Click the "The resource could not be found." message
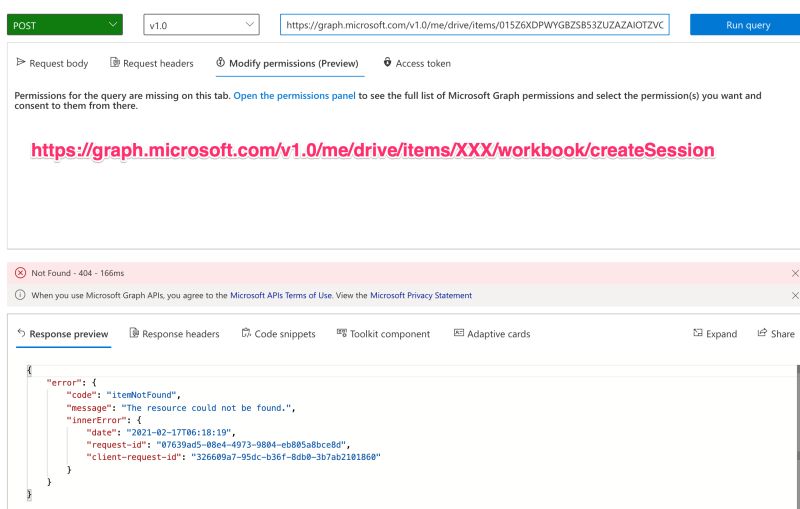Screen dimensions: 800x509 [207, 408]
